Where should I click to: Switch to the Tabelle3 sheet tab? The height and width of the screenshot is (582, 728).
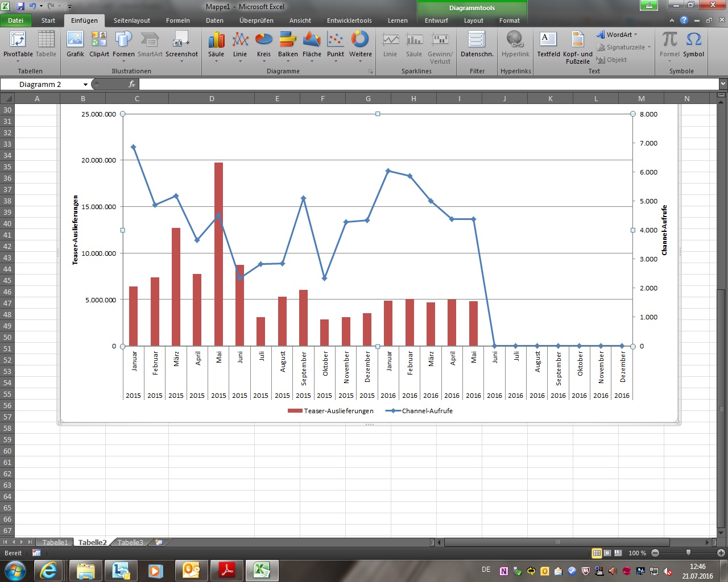pyautogui.click(x=130, y=542)
